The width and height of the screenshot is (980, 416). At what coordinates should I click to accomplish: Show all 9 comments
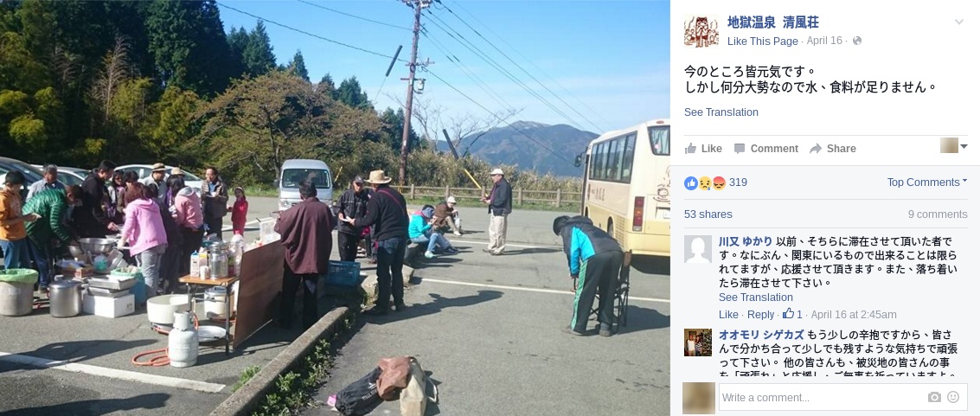pyautogui.click(x=938, y=214)
